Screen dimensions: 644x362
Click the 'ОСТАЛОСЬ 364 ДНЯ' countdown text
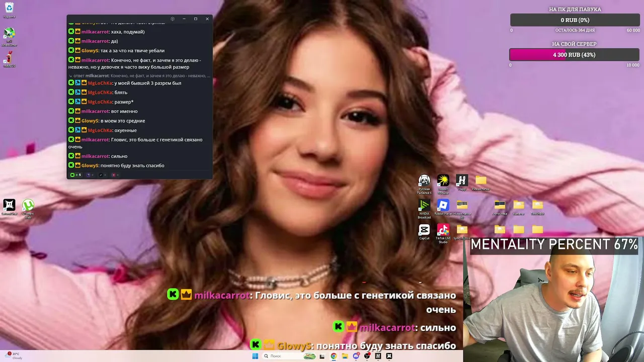(x=575, y=31)
